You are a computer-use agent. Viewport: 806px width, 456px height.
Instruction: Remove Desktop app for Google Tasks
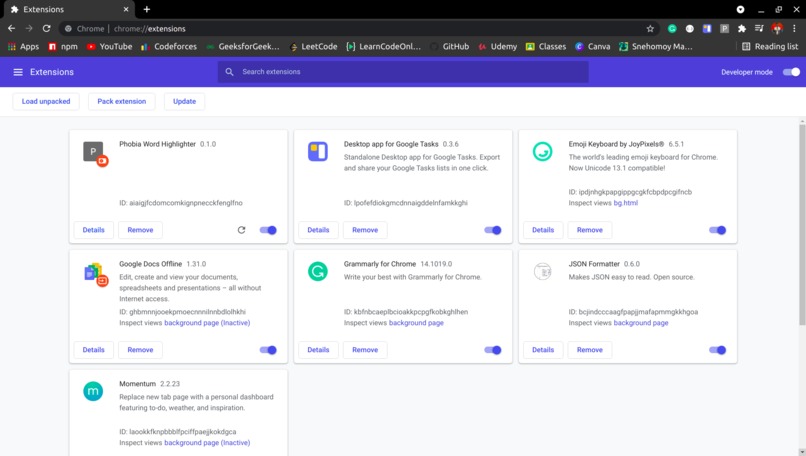[365, 230]
